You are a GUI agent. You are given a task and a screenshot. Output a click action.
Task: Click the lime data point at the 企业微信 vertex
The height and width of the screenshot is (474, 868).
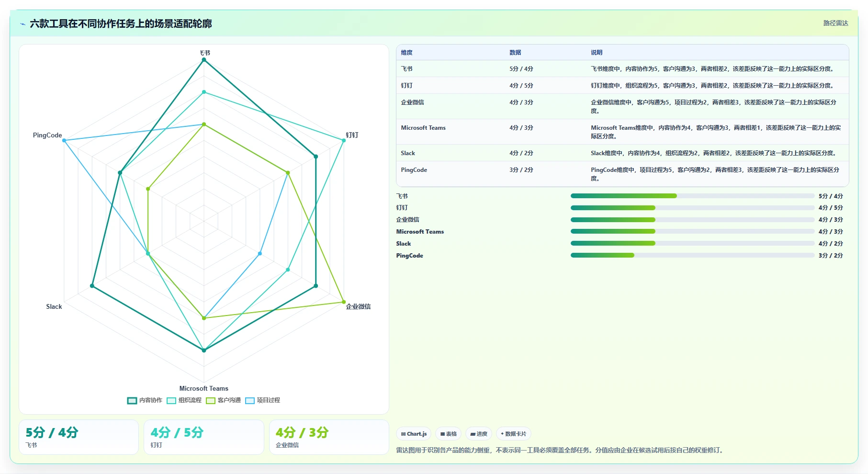[x=344, y=302]
